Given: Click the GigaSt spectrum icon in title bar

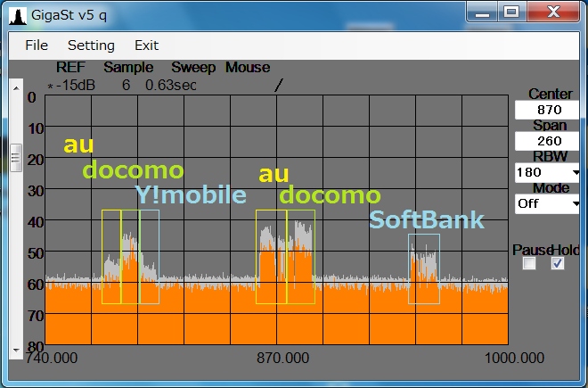Looking at the screenshot, I should pyautogui.click(x=15, y=14).
